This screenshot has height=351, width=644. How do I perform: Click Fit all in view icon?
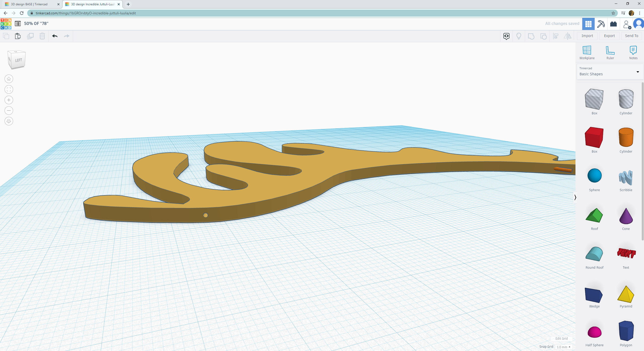(x=9, y=90)
